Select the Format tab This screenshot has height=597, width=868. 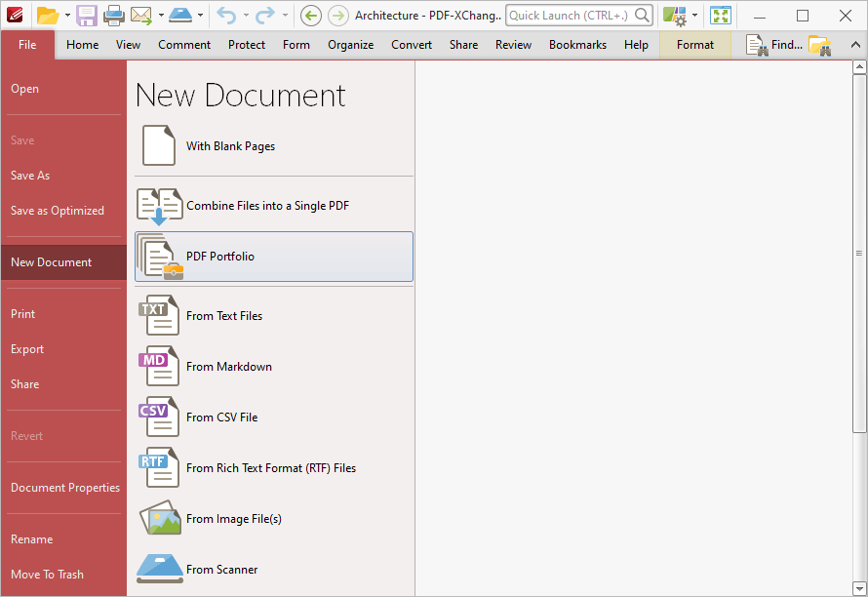695,45
